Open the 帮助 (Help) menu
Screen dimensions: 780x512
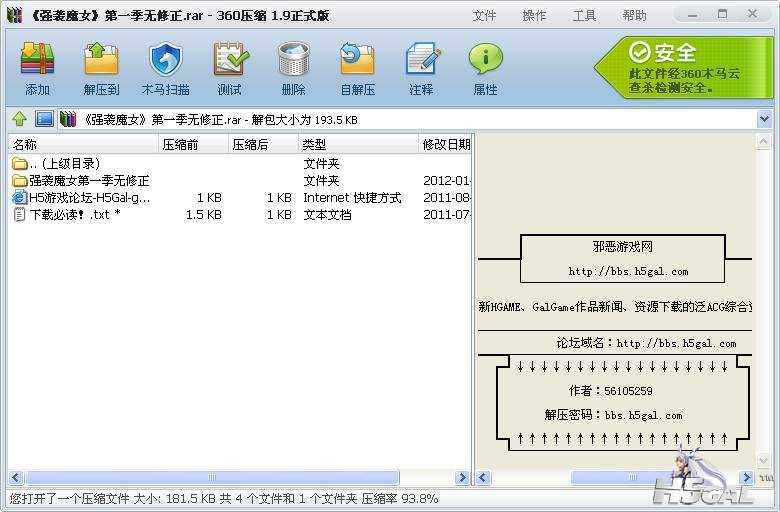coord(634,15)
